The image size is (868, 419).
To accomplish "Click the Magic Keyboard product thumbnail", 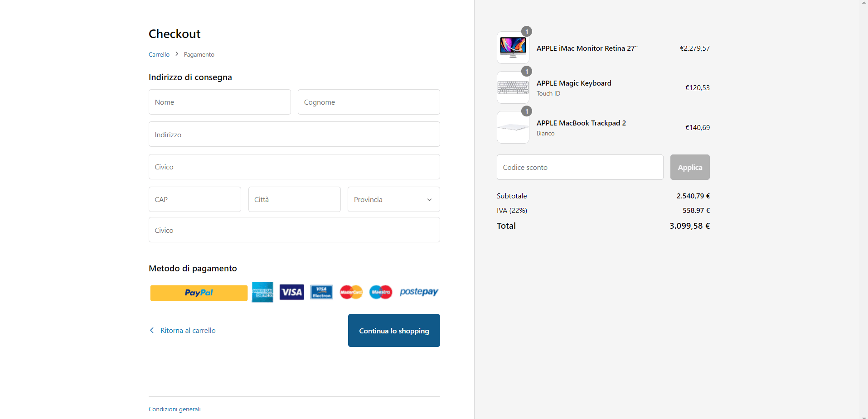I will 513,87.
